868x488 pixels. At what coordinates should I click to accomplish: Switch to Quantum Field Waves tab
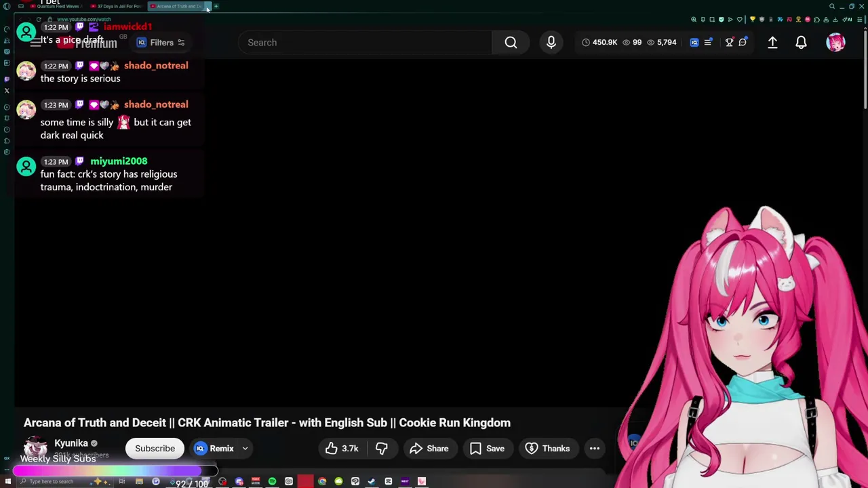coord(58,6)
